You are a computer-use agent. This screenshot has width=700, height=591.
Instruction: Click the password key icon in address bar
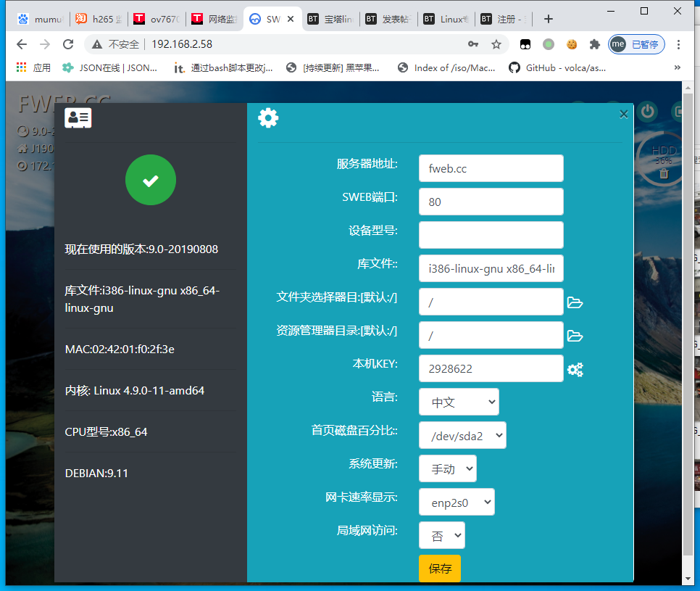tap(473, 44)
